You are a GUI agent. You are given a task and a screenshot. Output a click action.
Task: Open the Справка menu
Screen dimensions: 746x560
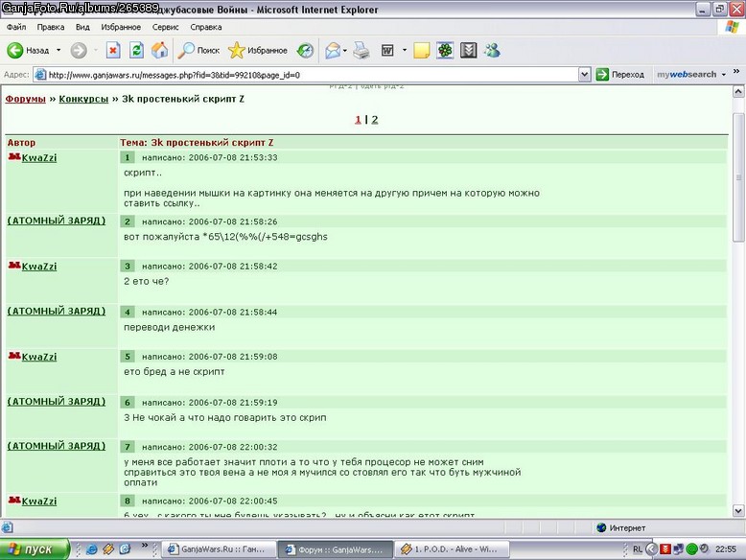pyautogui.click(x=206, y=27)
